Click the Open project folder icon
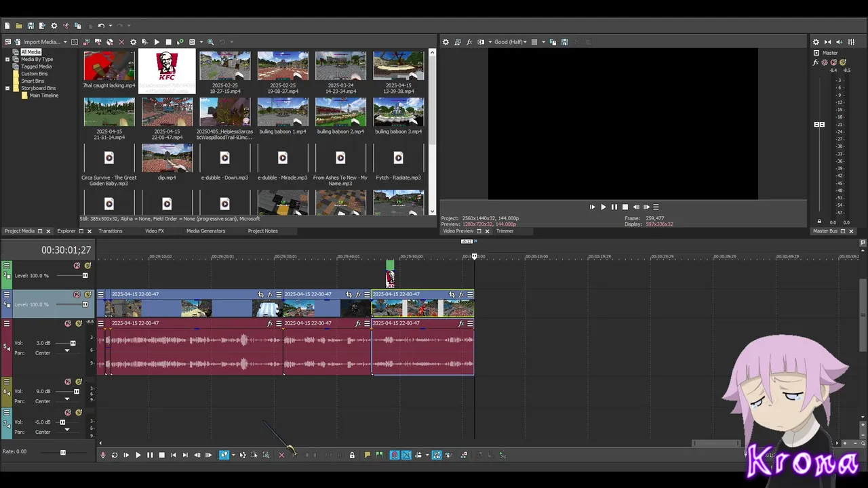The image size is (868, 488). (x=19, y=26)
